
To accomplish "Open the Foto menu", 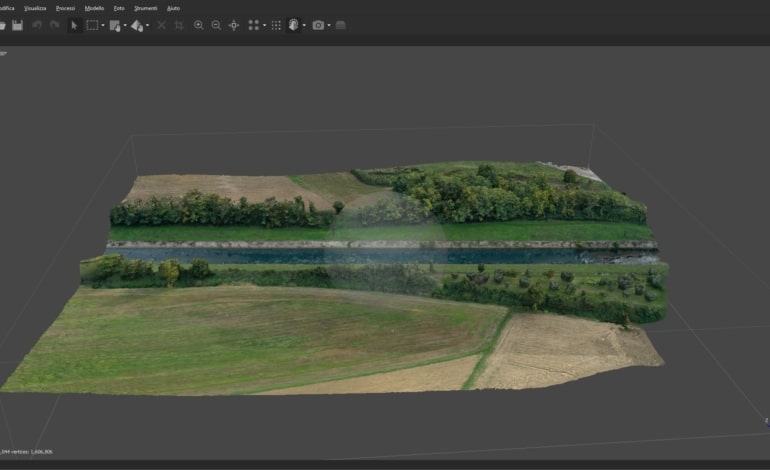I will 119,8.
